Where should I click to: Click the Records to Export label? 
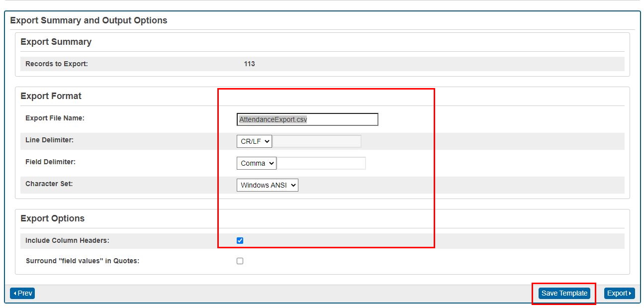pos(57,64)
